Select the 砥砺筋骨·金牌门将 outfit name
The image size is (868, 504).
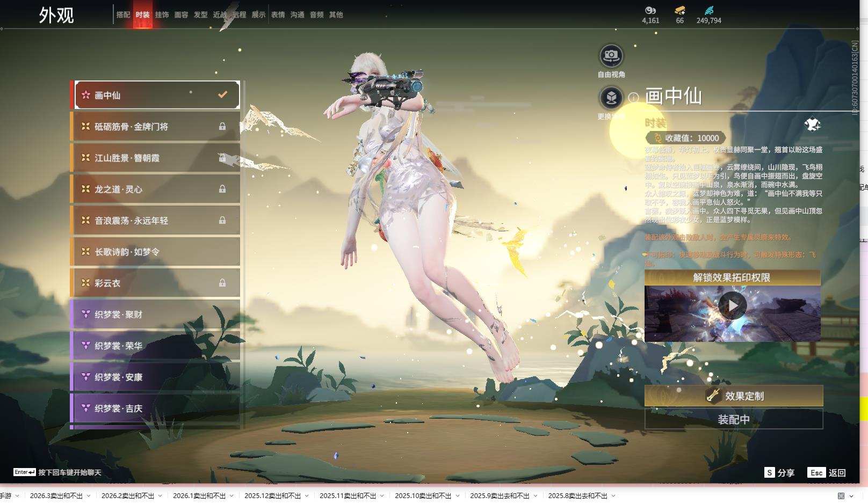[132, 127]
